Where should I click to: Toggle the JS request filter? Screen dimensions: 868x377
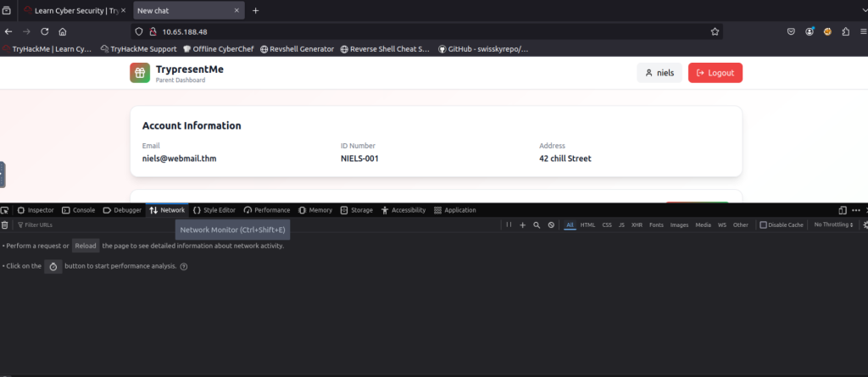pyautogui.click(x=621, y=225)
